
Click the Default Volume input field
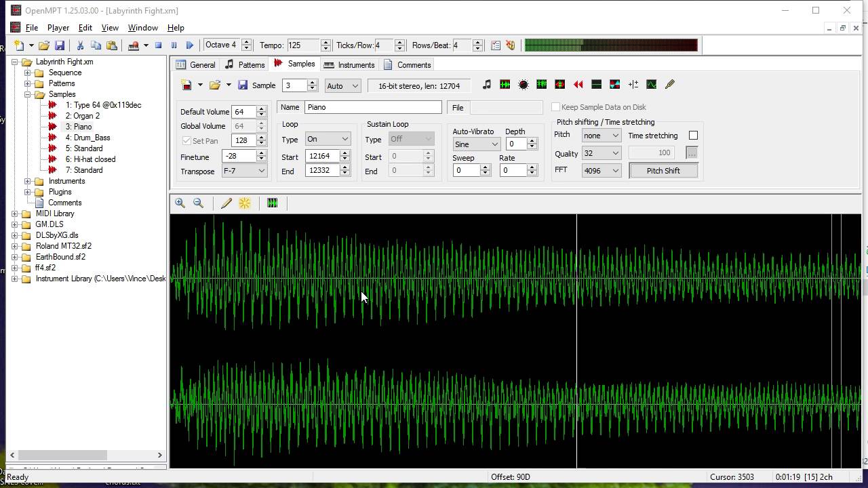[244, 112]
